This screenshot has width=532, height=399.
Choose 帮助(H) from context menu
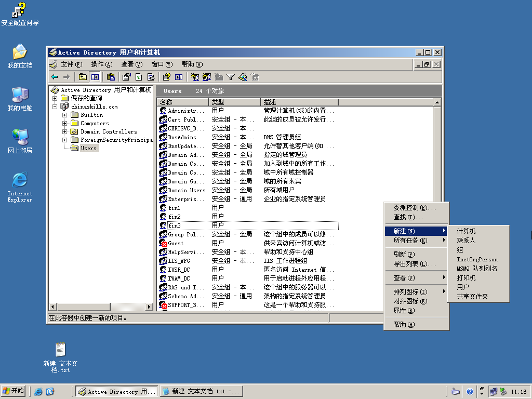pyautogui.click(x=416, y=325)
